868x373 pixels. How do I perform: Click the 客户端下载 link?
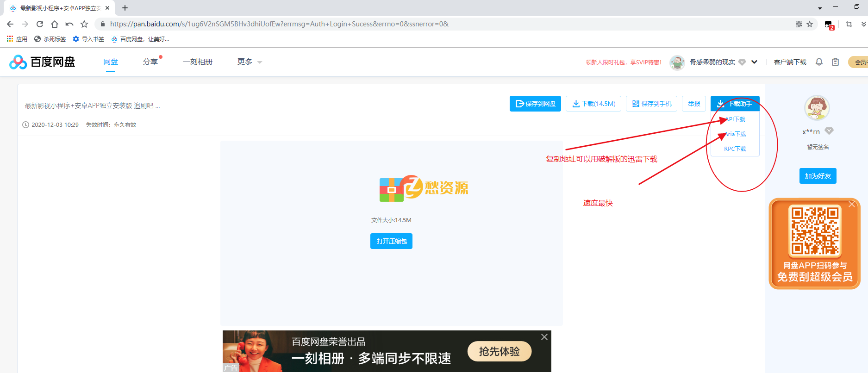[790, 62]
